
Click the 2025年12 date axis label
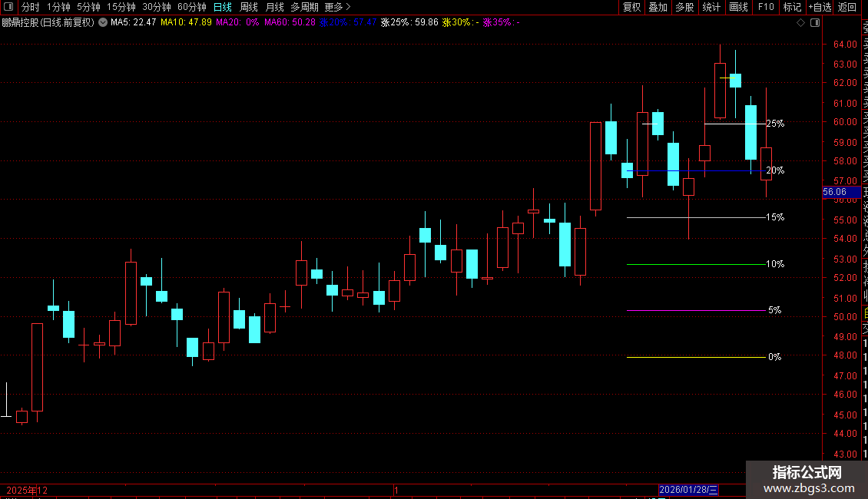(27, 491)
